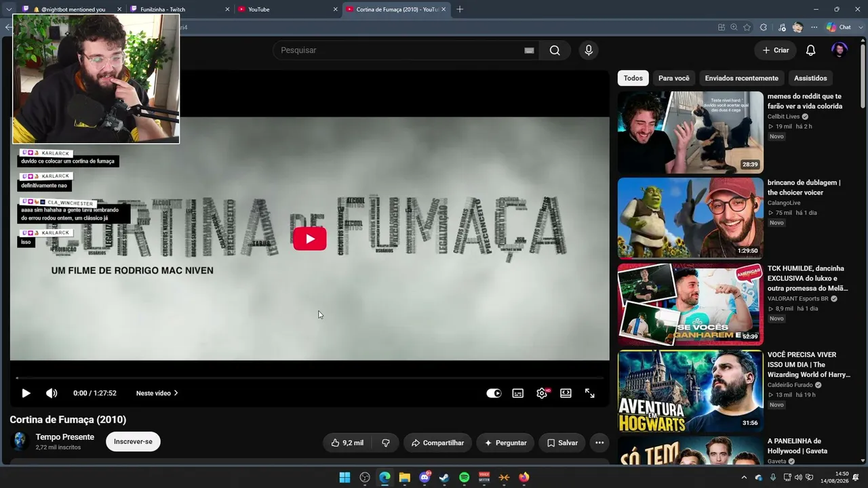Enter full screen from the player controls

pos(590,393)
